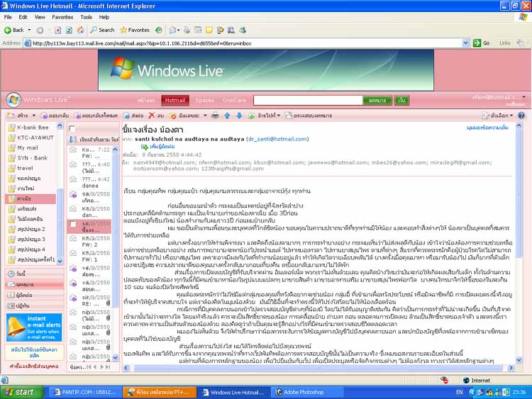The width and height of the screenshot is (532, 399).
Task: Click the message list scroll-down arrow
Action: [116, 357]
